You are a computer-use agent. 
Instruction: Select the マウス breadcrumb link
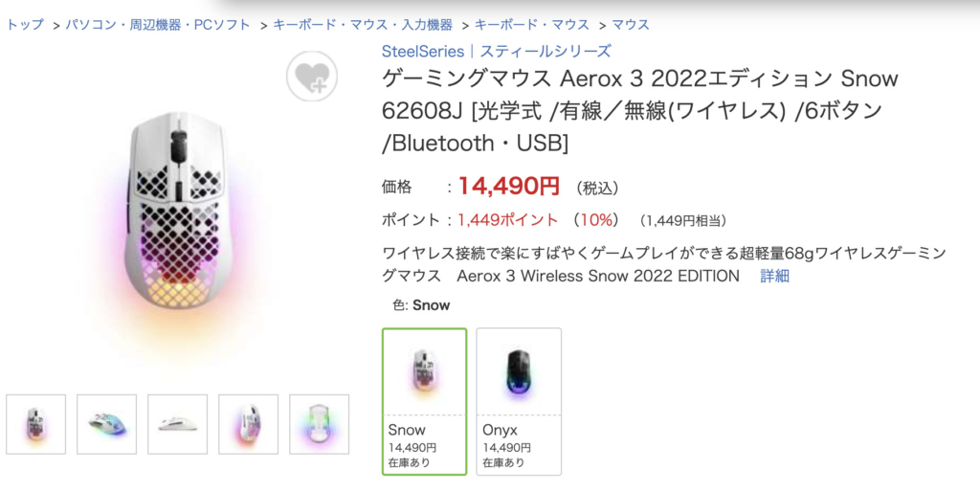[631, 25]
